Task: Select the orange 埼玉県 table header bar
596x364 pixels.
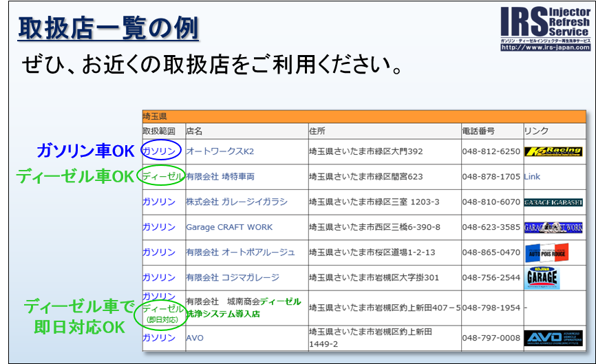Action: click(x=363, y=116)
